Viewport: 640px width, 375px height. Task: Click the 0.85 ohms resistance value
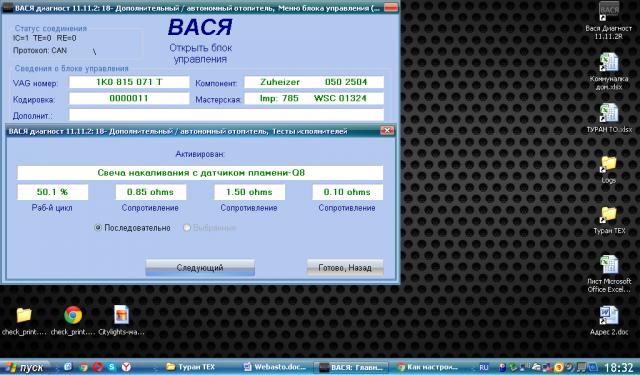click(151, 192)
